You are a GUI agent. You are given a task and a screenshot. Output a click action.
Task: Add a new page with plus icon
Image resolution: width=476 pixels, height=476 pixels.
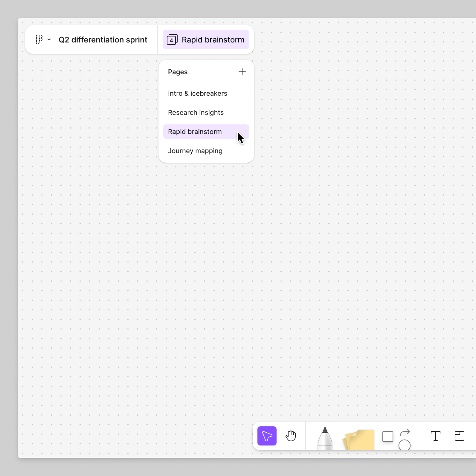pyautogui.click(x=242, y=72)
